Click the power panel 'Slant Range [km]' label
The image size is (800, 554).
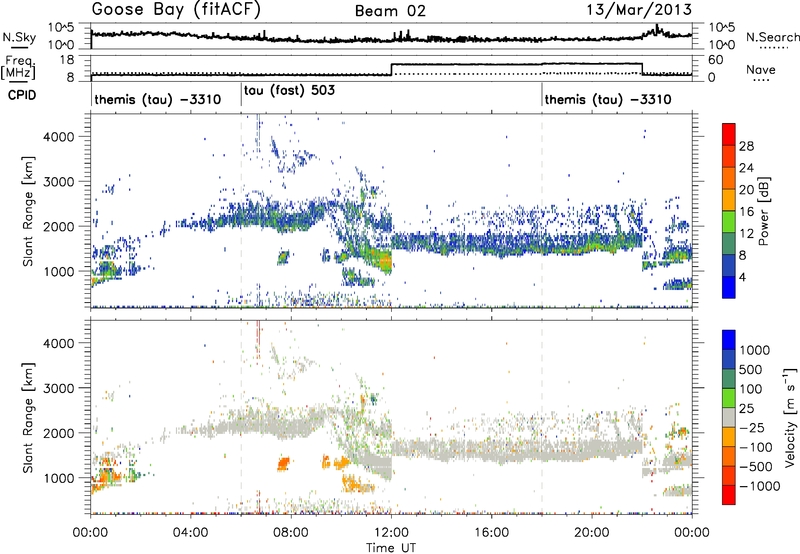pyautogui.click(x=29, y=211)
